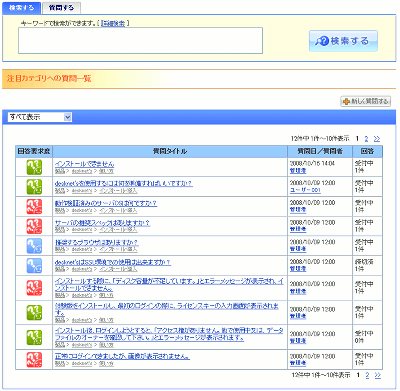Click the green icon for the desknet'sを使用するには question
Viewport: 400px width, 391px height.
point(34,187)
